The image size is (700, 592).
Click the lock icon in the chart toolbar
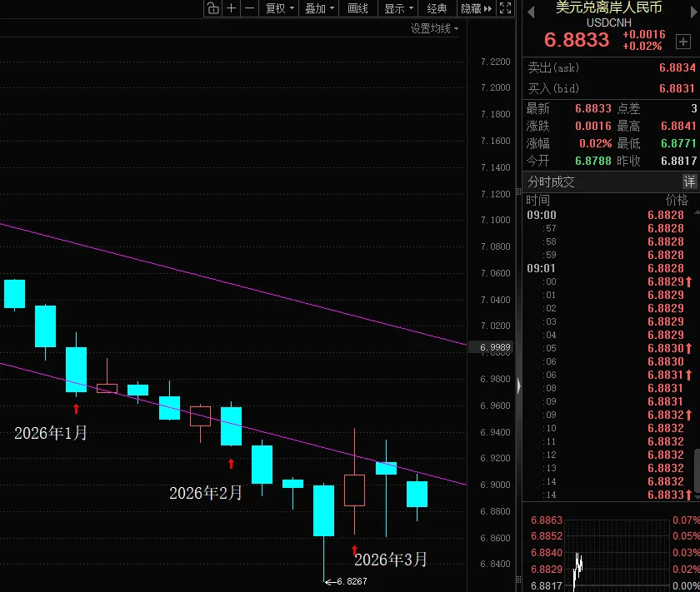click(213, 8)
